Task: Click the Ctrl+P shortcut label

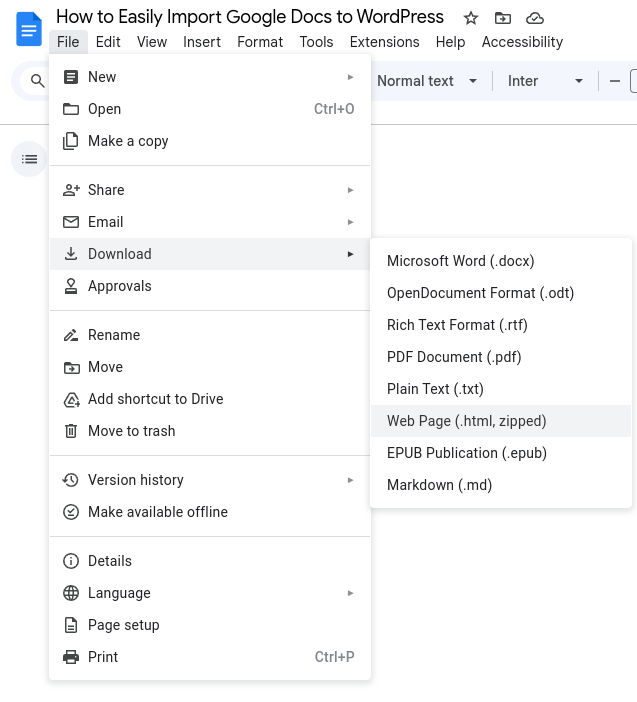Action: [334, 657]
